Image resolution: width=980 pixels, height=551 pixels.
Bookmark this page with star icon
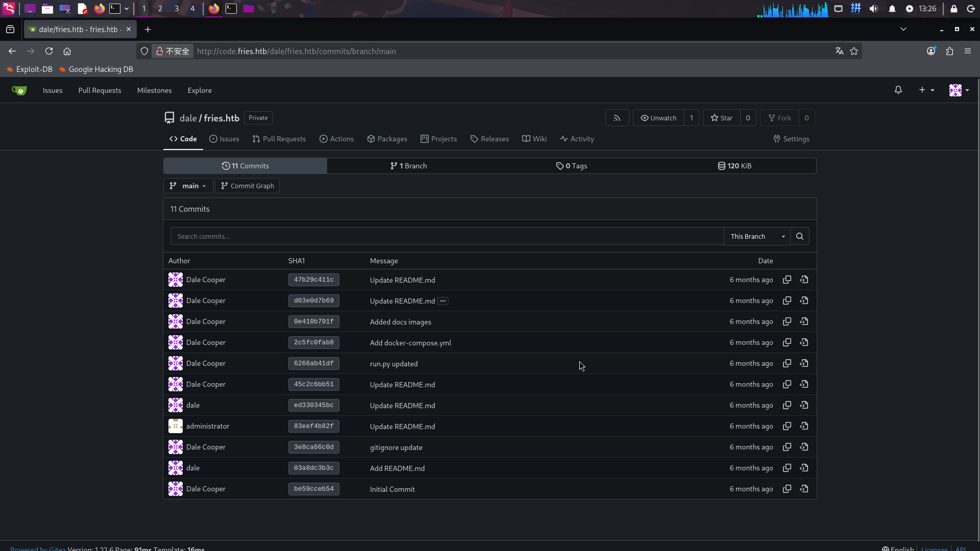coord(854,51)
